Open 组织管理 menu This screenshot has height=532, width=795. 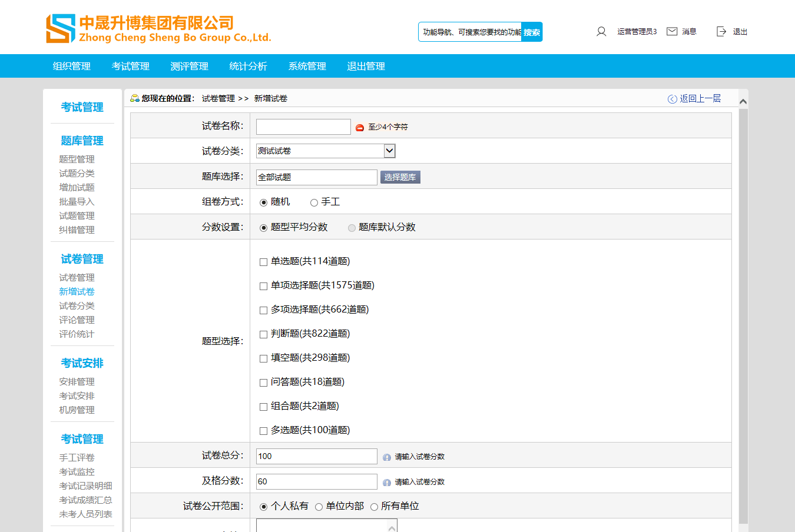click(72, 66)
